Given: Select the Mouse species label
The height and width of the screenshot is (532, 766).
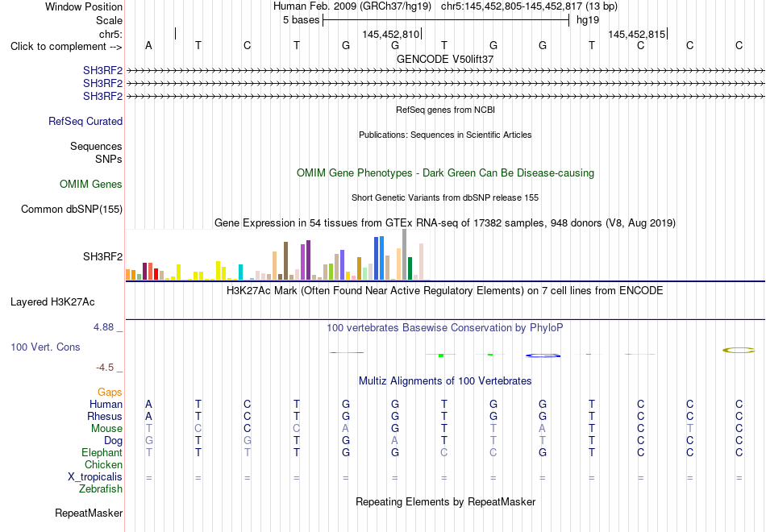Looking at the screenshot, I should pyautogui.click(x=106, y=429).
